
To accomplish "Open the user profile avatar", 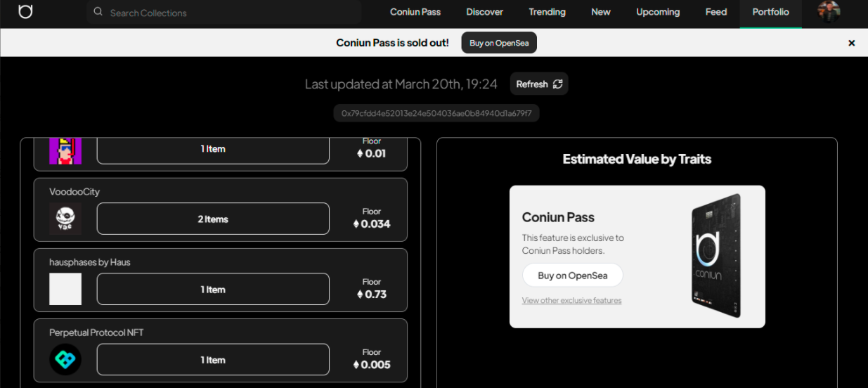I will (829, 12).
